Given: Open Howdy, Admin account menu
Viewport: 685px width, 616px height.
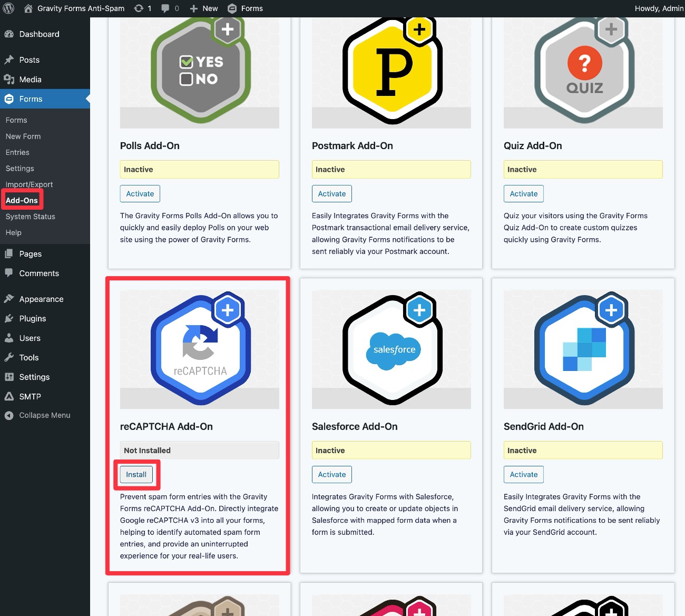Looking at the screenshot, I should tap(658, 8).
